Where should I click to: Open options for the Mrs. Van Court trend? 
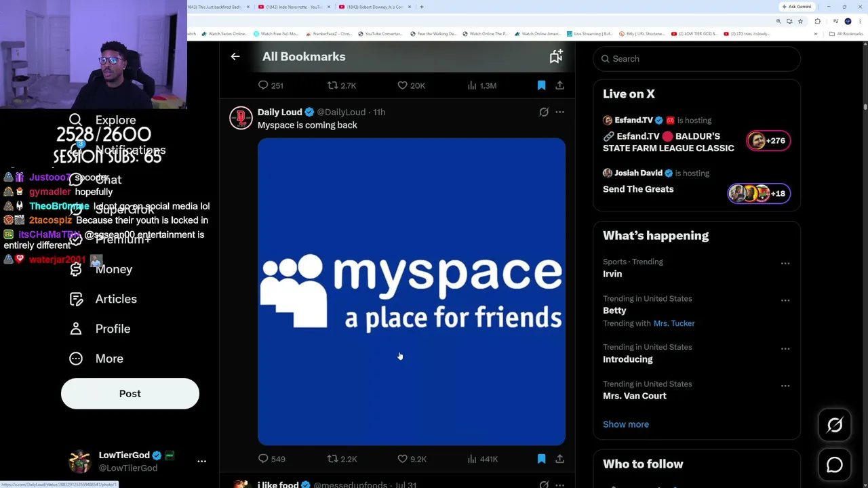tap(785, 386)
